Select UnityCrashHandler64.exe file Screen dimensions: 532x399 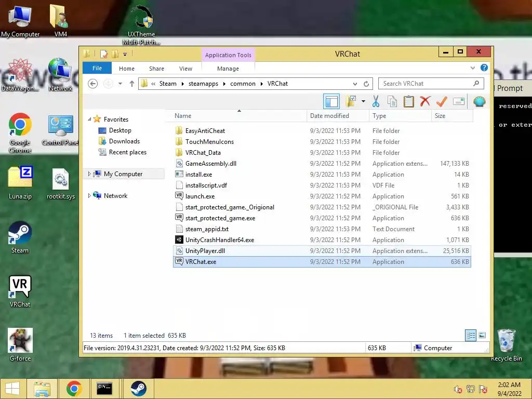tap(322, 240)
